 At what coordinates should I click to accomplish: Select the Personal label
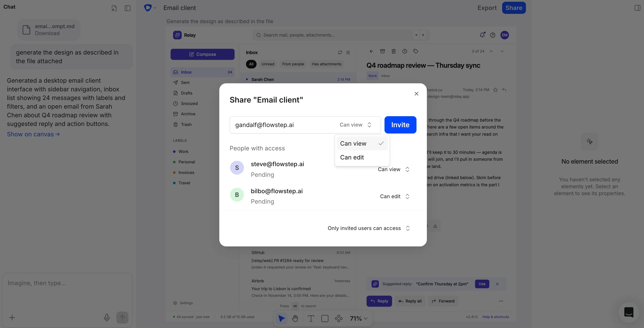(x=184, y=162)
